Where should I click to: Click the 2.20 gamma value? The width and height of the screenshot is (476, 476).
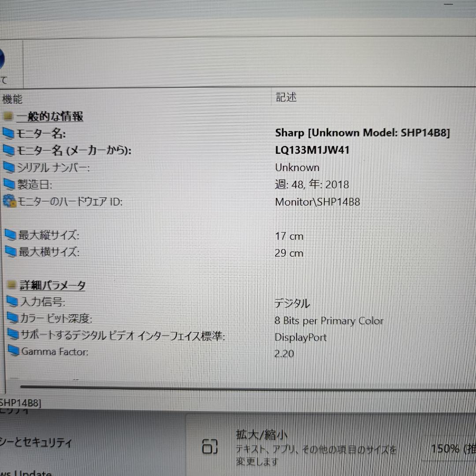pos(284,353)
